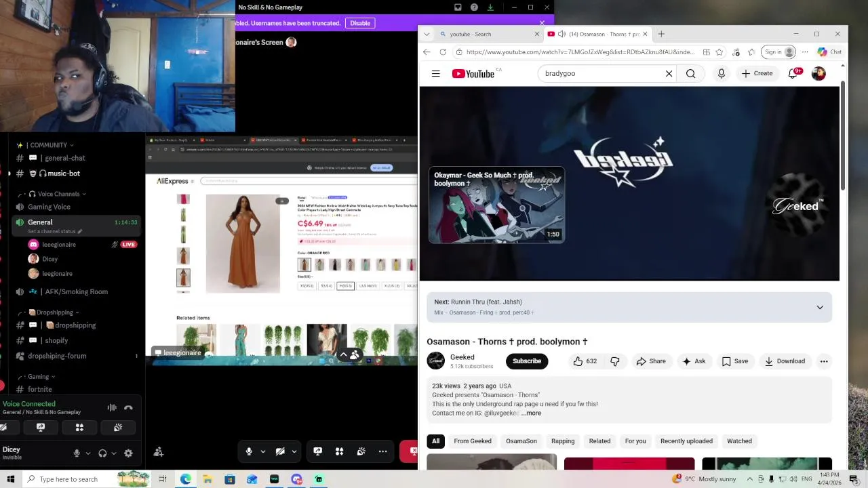
Task: Dislike the Osamason Thorns video
Action: tap(615, 361)
